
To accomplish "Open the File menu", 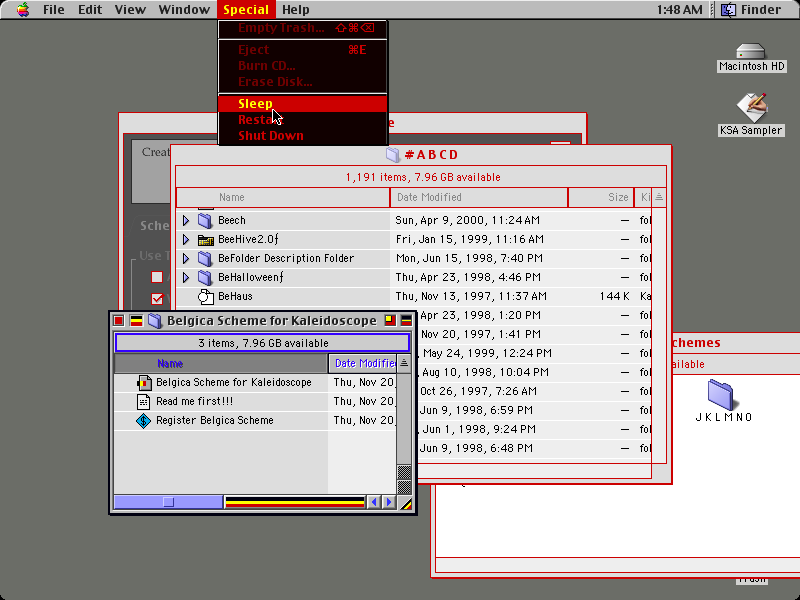I will tap(54, 9).
